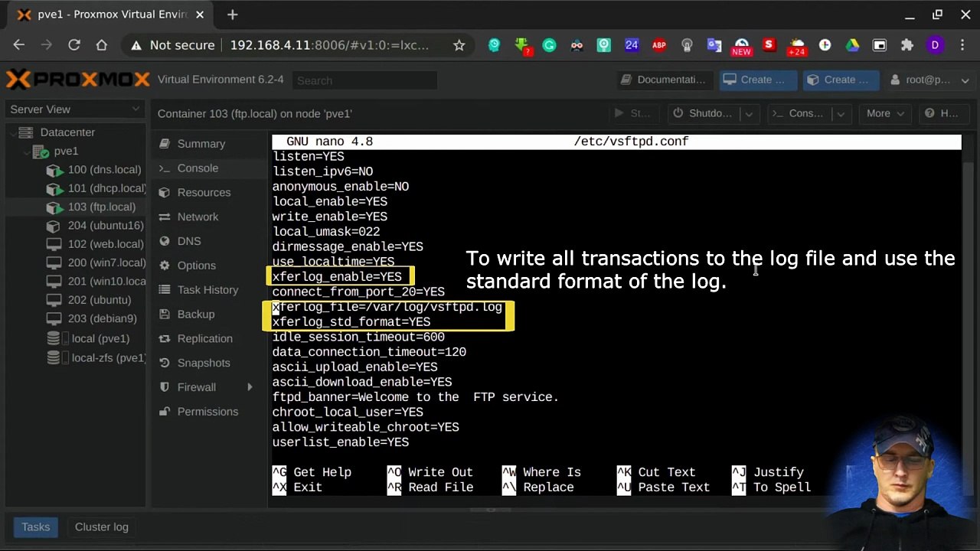Collapse the pve1 node expander
980x551 pixels.
pyautogui.click(x=27, y=152)
